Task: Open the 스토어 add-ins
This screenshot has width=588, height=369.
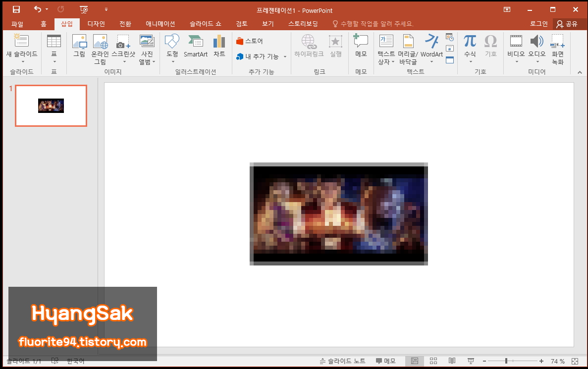Action: pos(250,41)
